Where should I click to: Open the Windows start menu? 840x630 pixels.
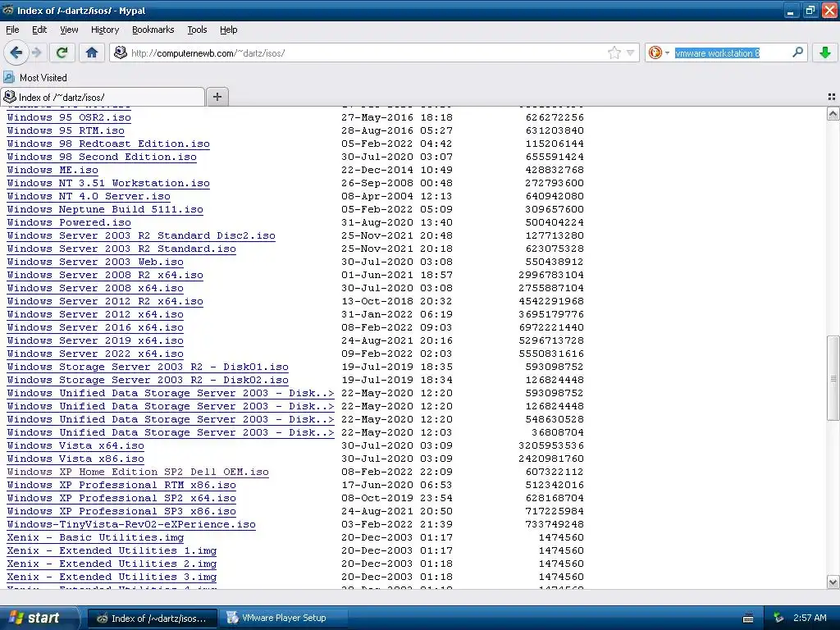tap(38, 618)
